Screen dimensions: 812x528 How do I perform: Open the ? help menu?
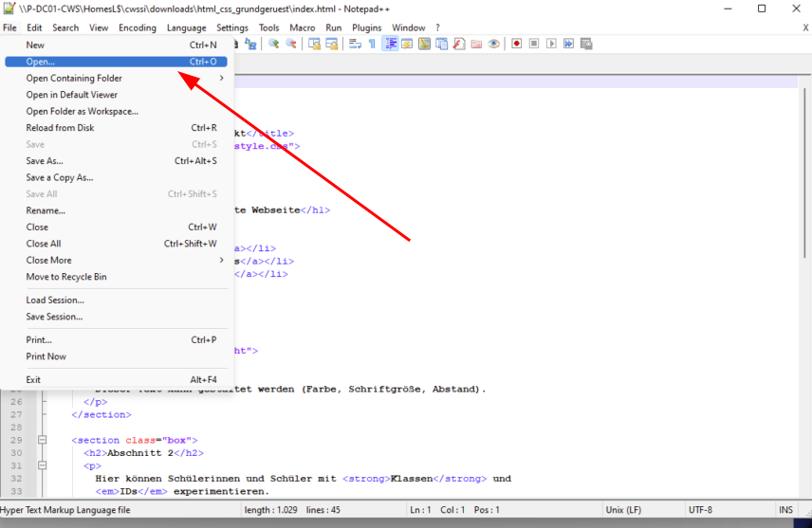click(437, 27)
